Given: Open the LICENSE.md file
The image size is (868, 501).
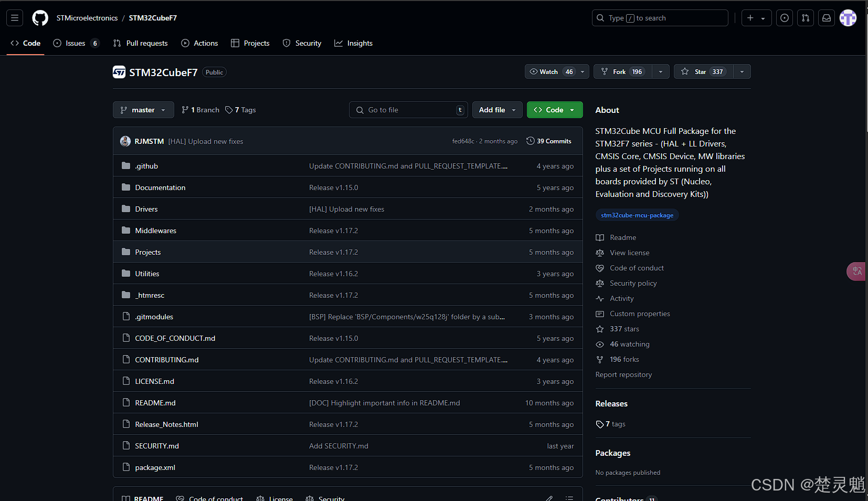Looking at the screenshot, I should point(155,381).
